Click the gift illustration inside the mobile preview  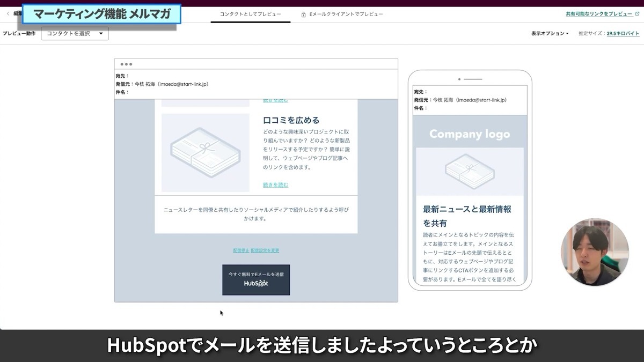[x=470, y=172]
